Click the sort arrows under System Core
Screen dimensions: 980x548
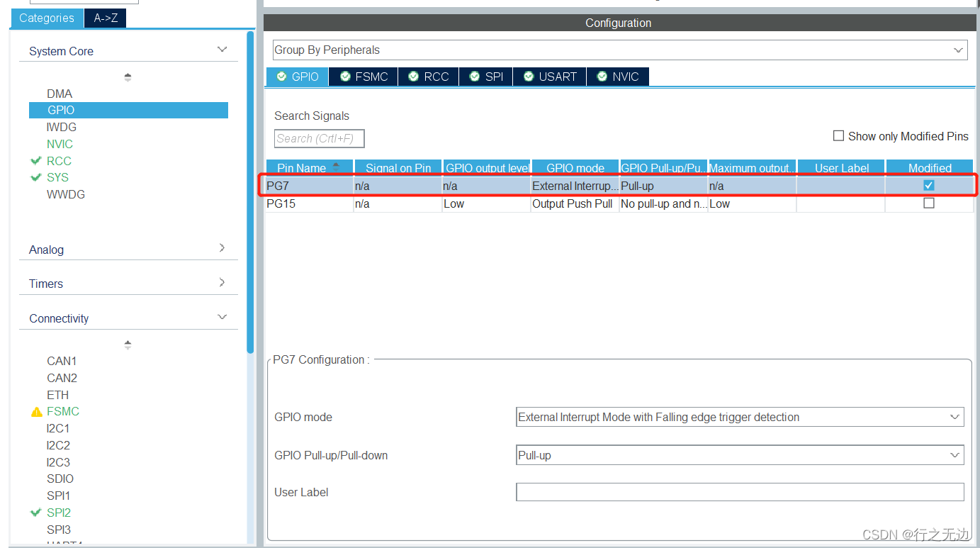(x=128, y=77)
